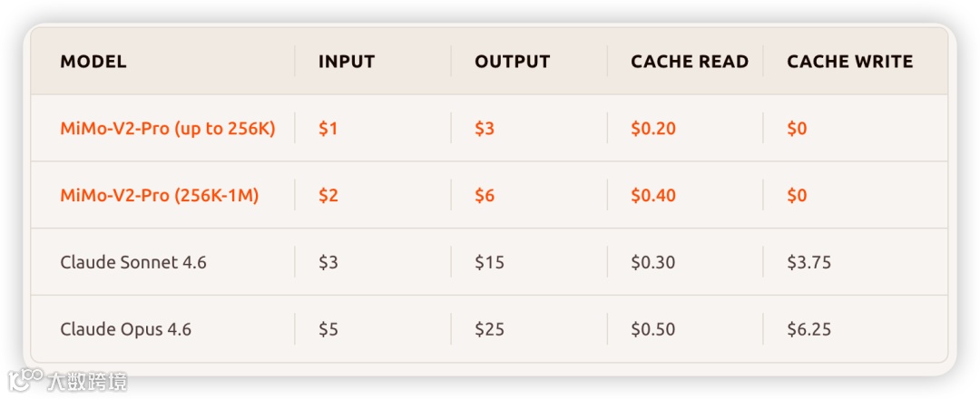Click the $1 input price cell
The height and width of the screenshot is (399, 980).
(328, 129)
